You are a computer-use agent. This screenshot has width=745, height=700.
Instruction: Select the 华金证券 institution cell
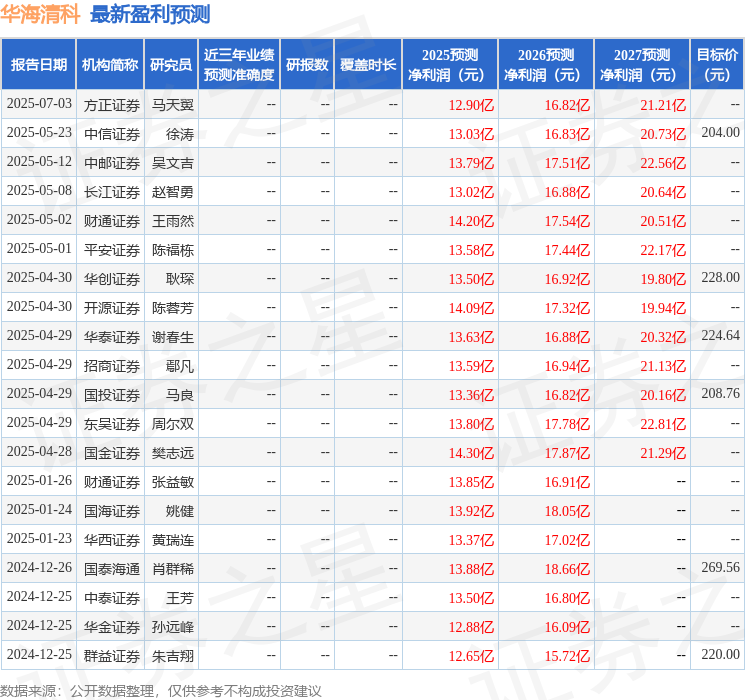pyautogui.click(x=112, y=627)
